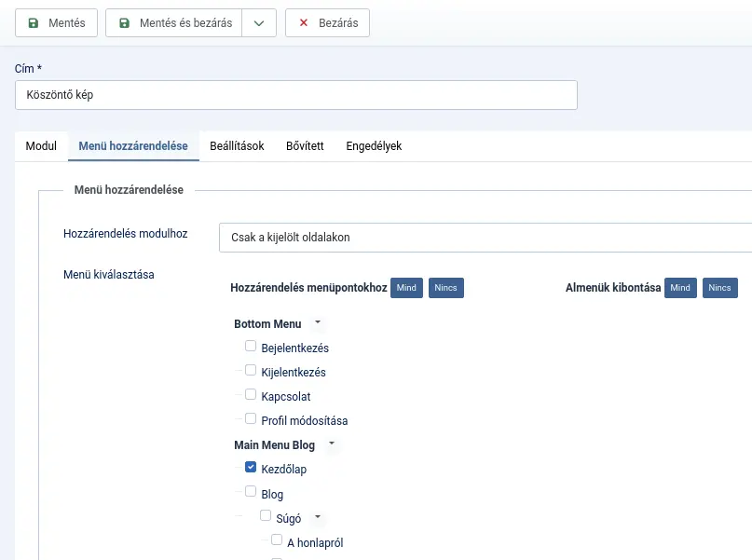Expand the Súgó submenu
The height and width of the screenshot is (560, 752).
coord(316,515)
